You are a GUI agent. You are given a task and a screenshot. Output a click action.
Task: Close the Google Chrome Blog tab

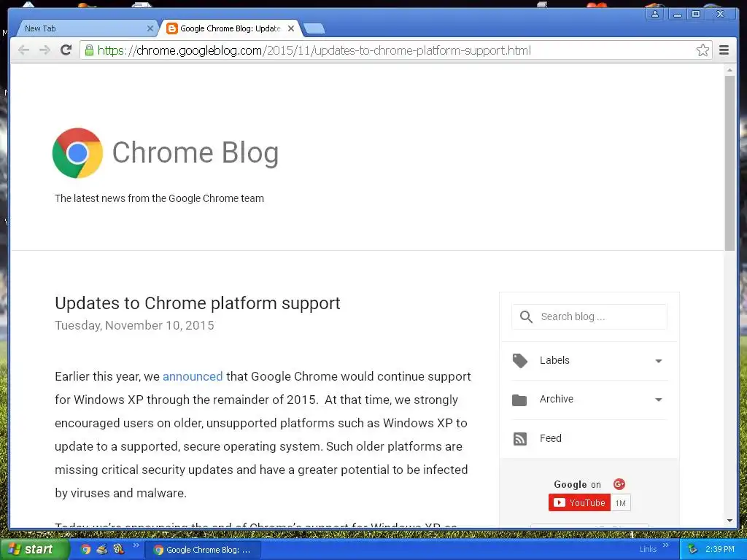(x=291, y=28)
